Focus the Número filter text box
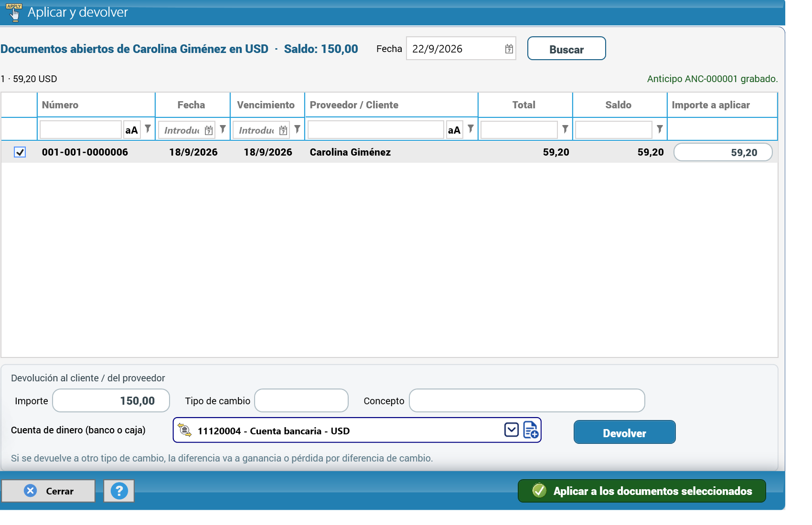Viewport: 812px width, 525px height. (80, 130)
